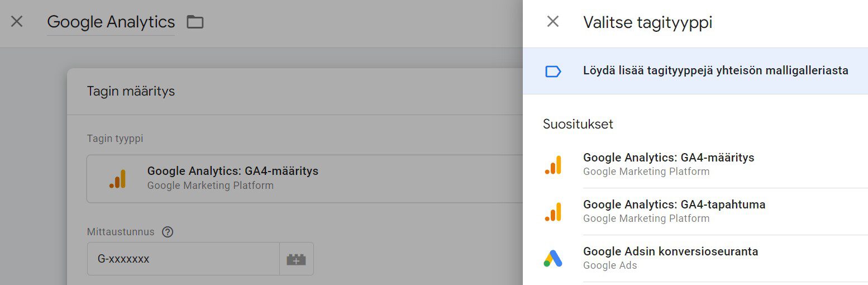Click the Tagin määritys section heading
The image size is (868, 285).
click(x=131, y=91)
